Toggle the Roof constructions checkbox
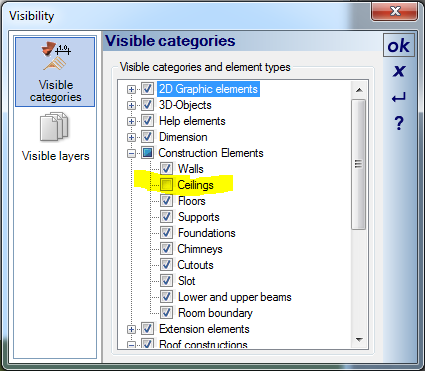 point(147,343)
